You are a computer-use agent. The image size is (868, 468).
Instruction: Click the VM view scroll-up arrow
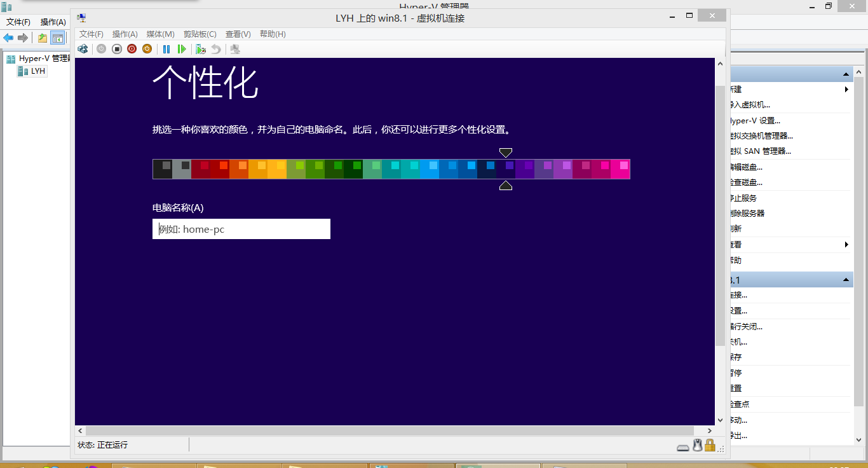(x=720, y=64)
